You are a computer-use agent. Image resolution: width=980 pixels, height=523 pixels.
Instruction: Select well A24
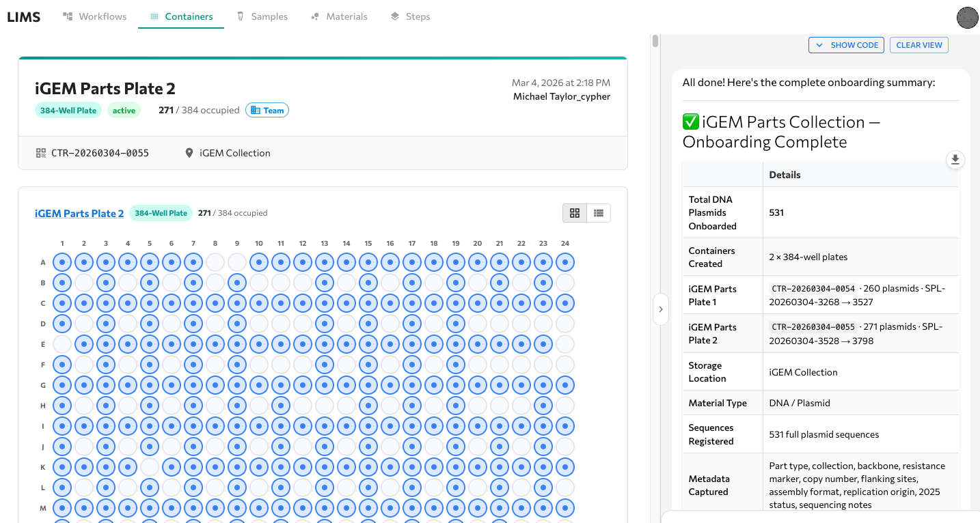[x=565, y=262]
